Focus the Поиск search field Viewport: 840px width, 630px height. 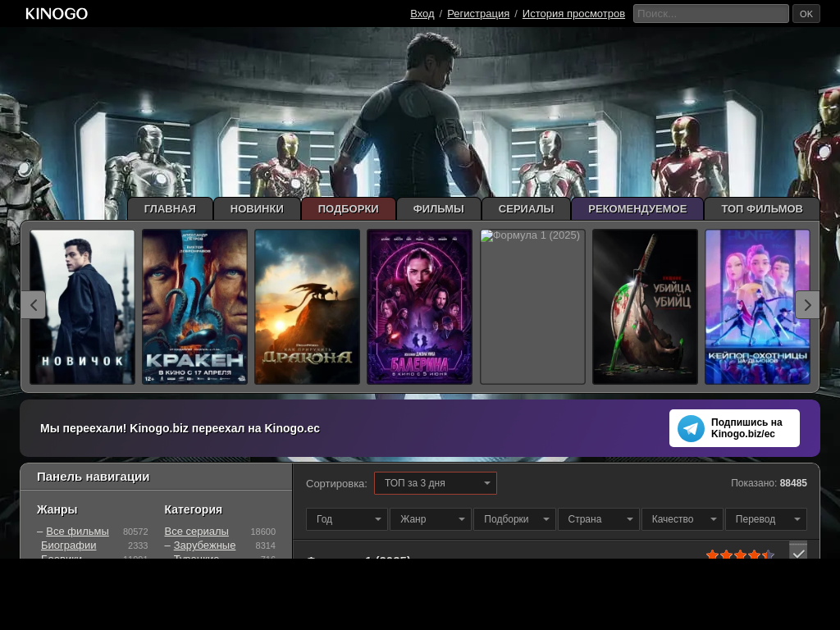coord(711,14)
